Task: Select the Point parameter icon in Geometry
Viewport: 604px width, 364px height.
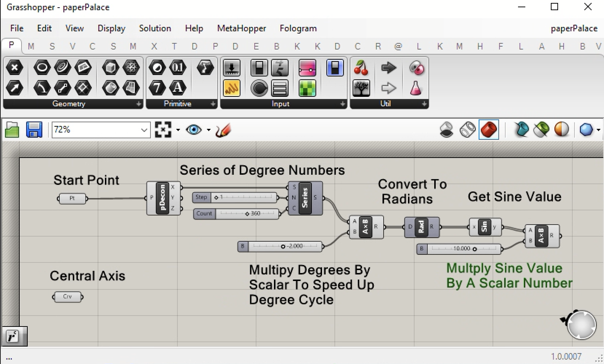Action: coord(15,68)
